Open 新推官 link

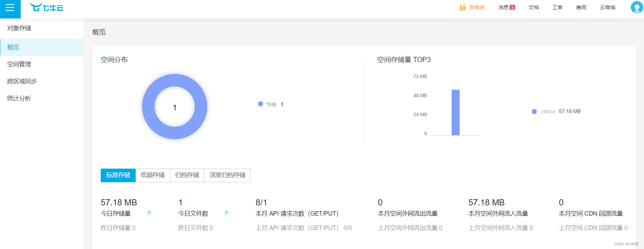(x=477, y=7)
